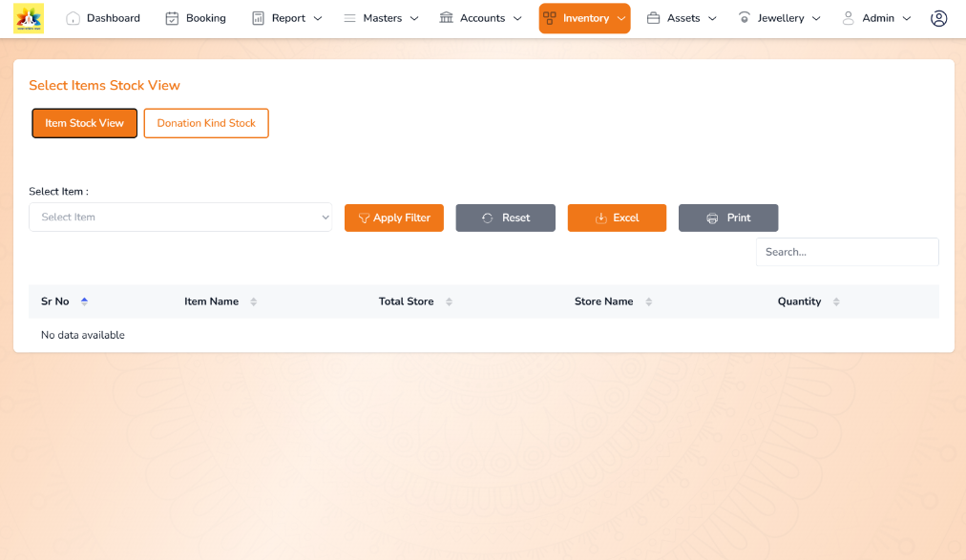The width and height of the screenshot is (966, 560).
Task: Open the Accounts menu label
Action: click(482, 18)
